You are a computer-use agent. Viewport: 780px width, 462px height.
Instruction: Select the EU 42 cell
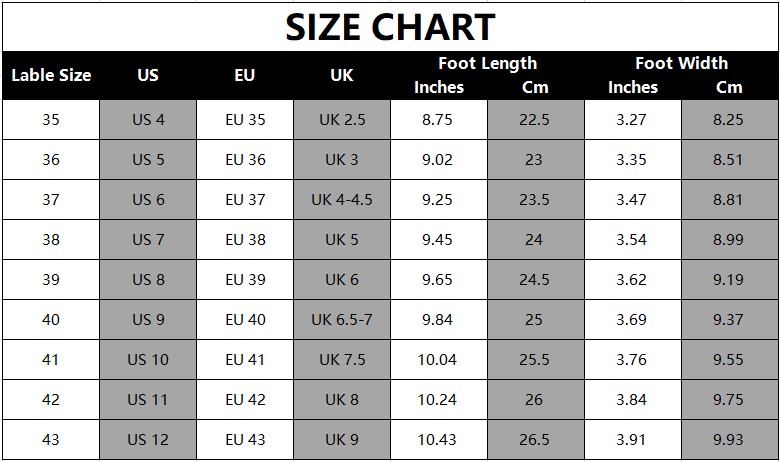click(245, 400)
